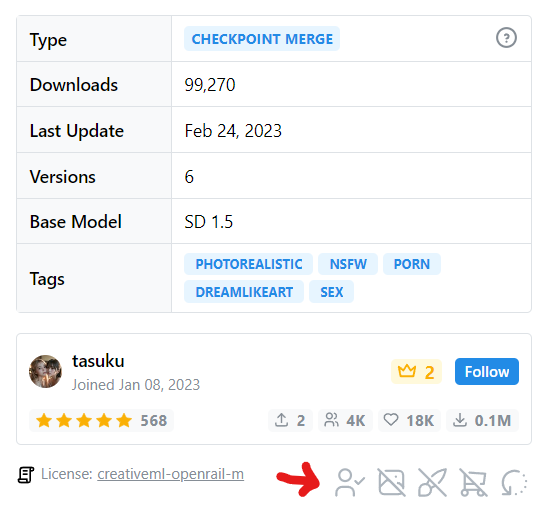Click the help question mark icon
550x518 pixels.
tap(506, 38)
